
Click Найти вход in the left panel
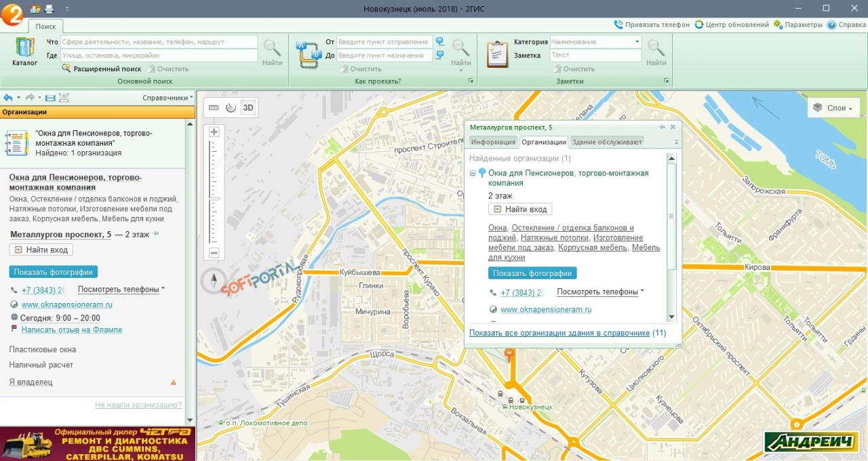tap(41, 250)
